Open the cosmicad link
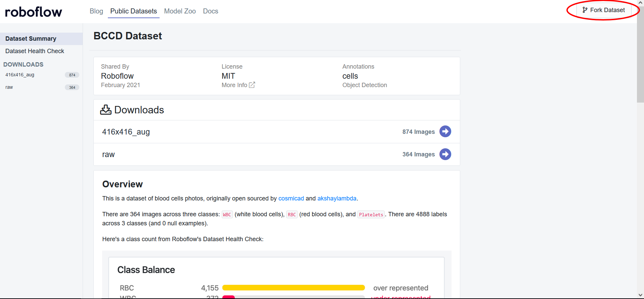The width and height of the screenshot is (644, 299). [x=291, y=198]
